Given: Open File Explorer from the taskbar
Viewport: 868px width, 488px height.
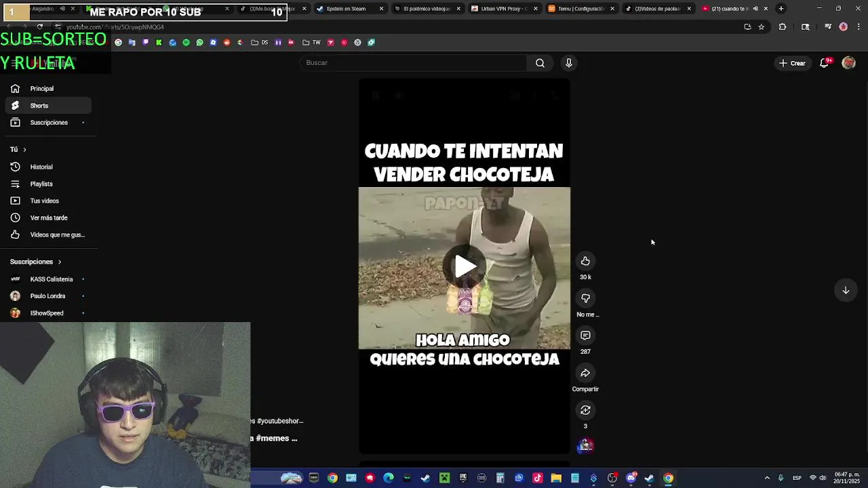Looking at the screenshot, I should (x=556, y=478).
